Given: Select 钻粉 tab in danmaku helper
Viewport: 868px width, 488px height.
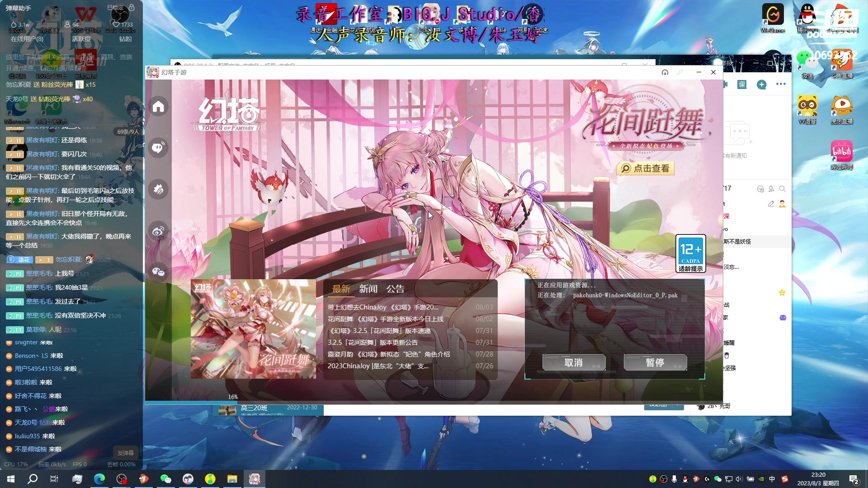Looking at the screenshot, I should tap(126, 39).
